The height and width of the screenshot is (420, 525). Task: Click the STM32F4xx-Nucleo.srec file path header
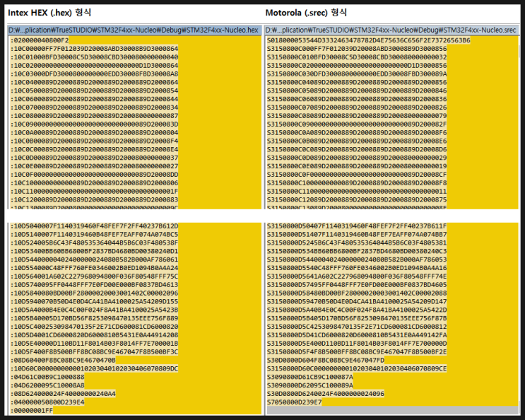pyautogui.click(x=391, y=30)
